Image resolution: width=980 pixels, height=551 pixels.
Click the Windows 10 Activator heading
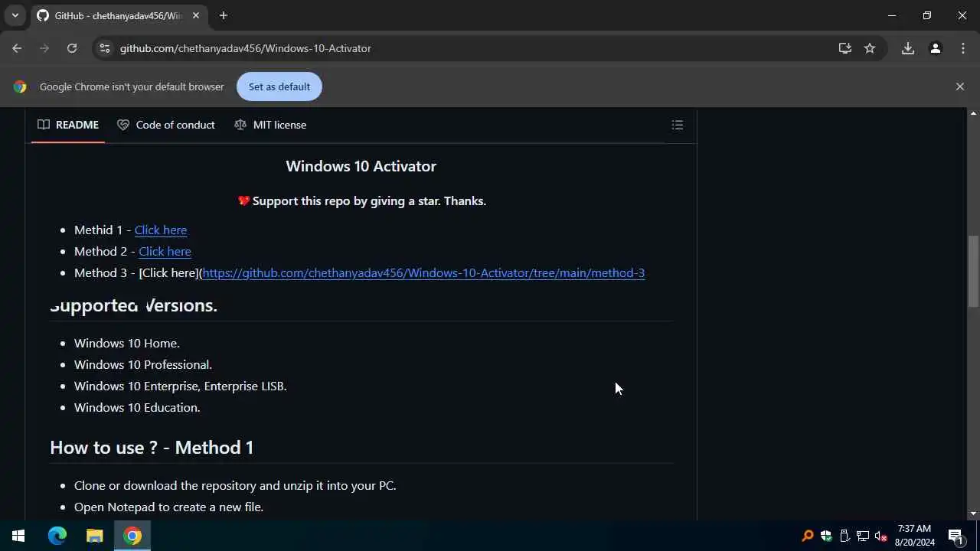point(361,166)
